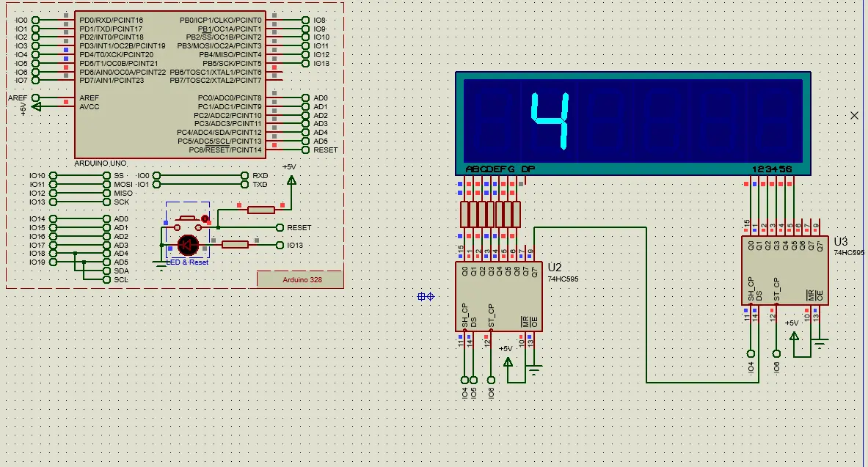The width and height of the screenshot is (868, 467).
Task: Click the 'PB3/MOSI/OC2A/PCINT3' pin label
Action: [x=219, y=46]
